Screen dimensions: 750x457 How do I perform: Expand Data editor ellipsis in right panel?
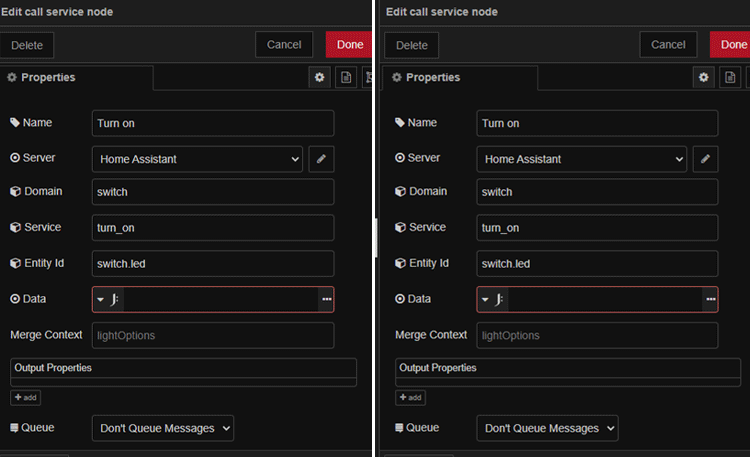coord(711,299)
